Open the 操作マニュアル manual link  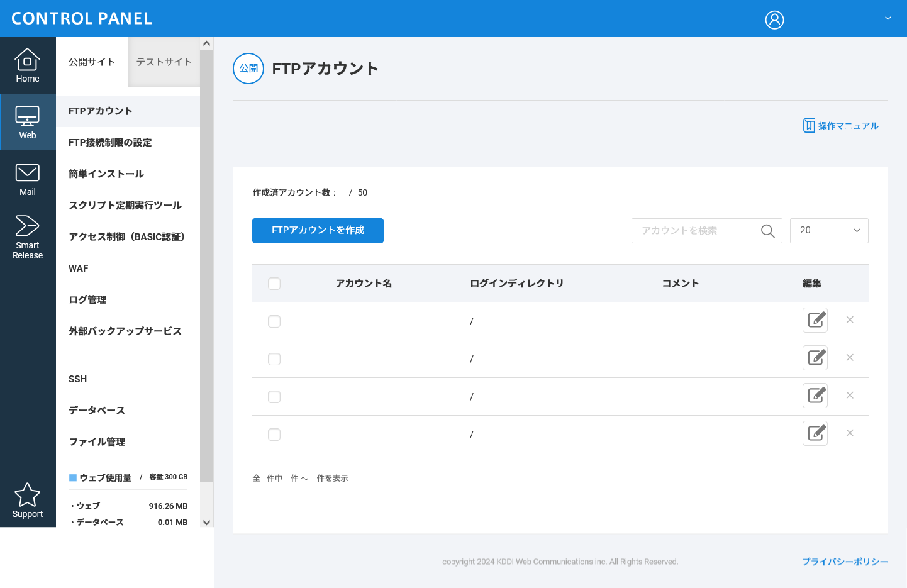coord(841,126)
